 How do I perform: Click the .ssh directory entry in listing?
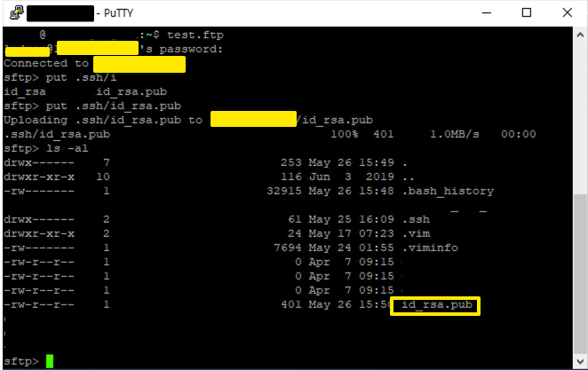417,219
